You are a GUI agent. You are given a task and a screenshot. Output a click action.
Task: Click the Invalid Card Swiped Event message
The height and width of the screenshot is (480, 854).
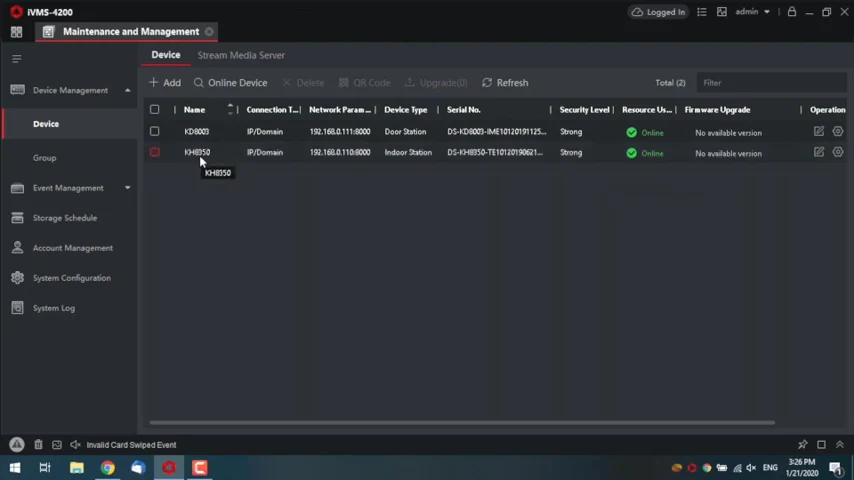click(x=131, y=445)
